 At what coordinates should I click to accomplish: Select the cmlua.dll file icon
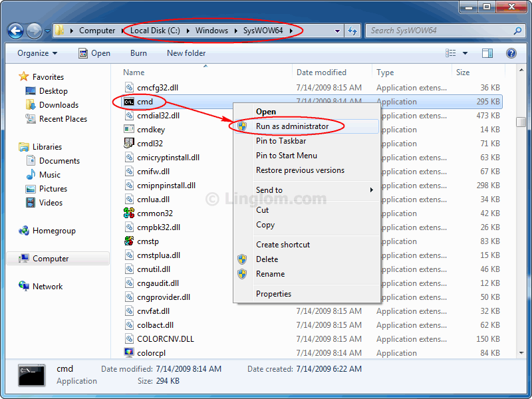tap(129, 199)
